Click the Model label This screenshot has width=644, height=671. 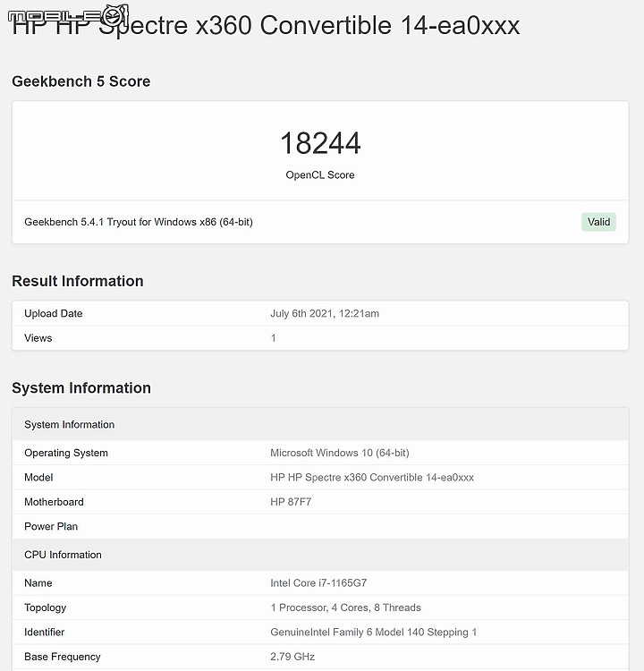tap(38, 477)
